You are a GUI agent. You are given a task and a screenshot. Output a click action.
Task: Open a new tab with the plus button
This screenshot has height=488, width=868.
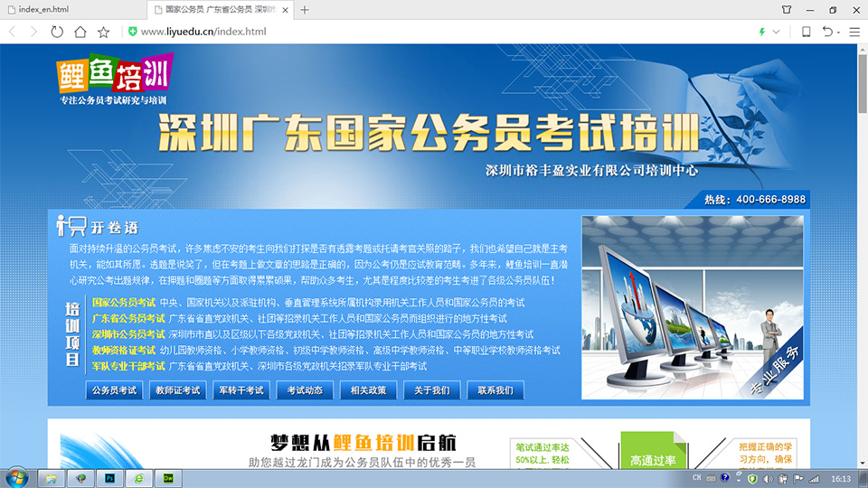(x=305, y=10)
